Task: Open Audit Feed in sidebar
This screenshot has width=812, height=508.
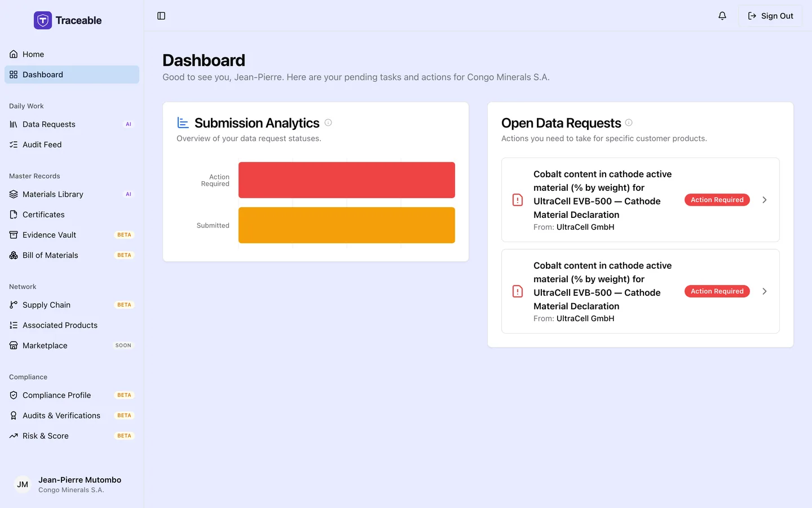Action: 72,144
